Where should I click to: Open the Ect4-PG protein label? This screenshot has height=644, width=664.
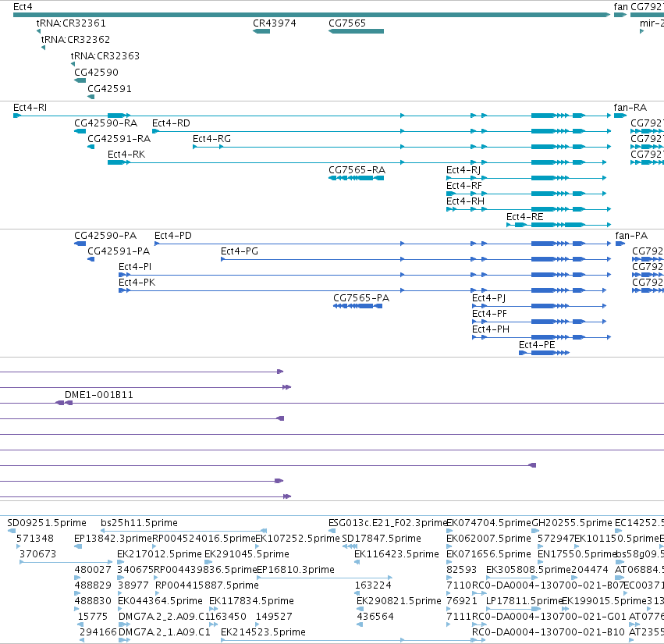(x=240, y=251)
